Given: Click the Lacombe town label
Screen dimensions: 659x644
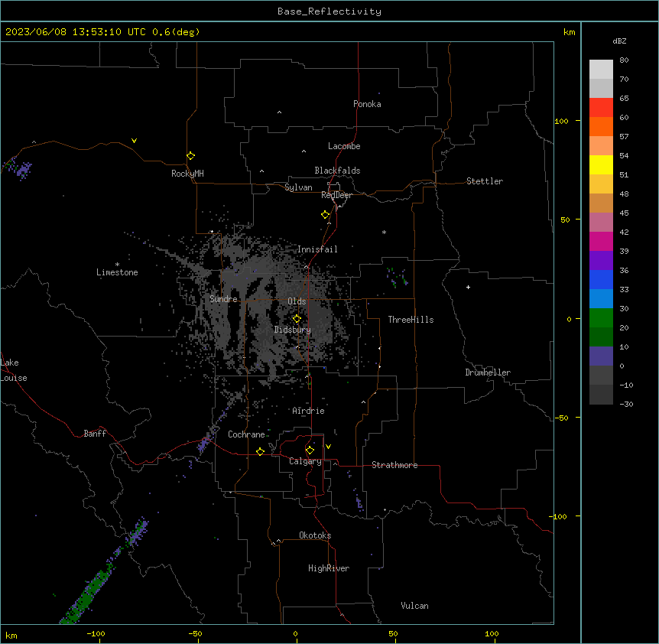Looking at the screenshot, I should (x=344, y=146).
